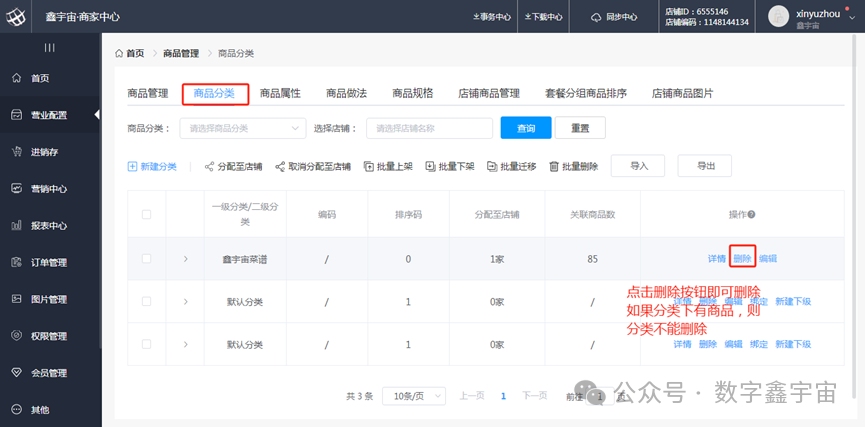Screen dimensions: 865x427
Task: Focus the 选择店铺 store name field
Action: coord(429,128)
